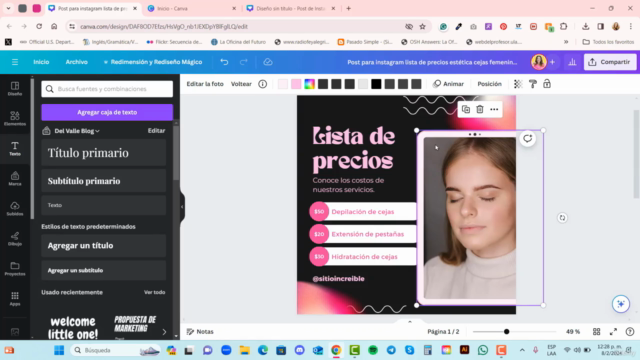Open more options for selected image
Viewport: 640px width, 360px height.
click(494, 109)
